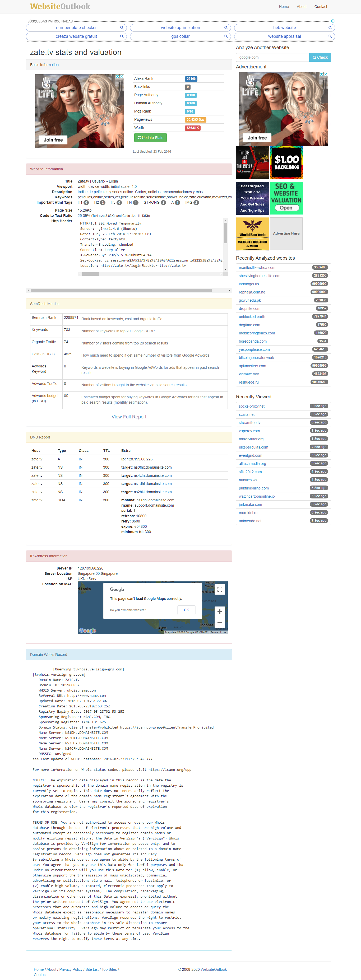Open the reshuege.ru link
The width and height of the screenshot is (361, 980).
point(249,382)
